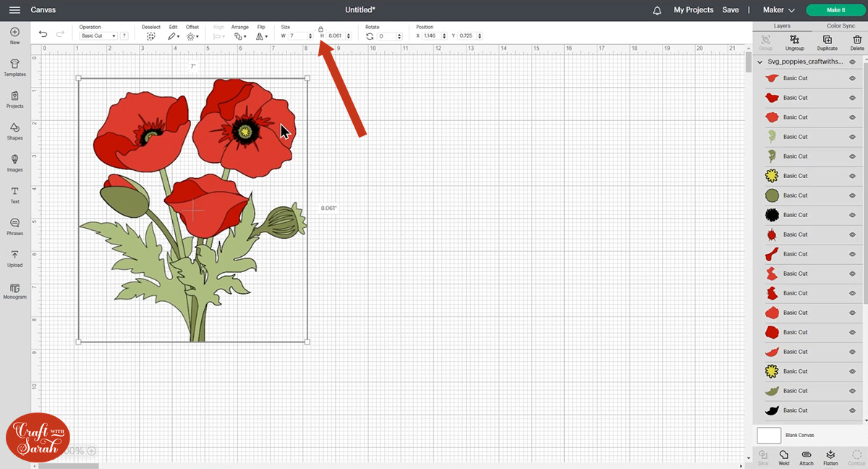Click the Blank Canvas color swatch

click(769, 435)
